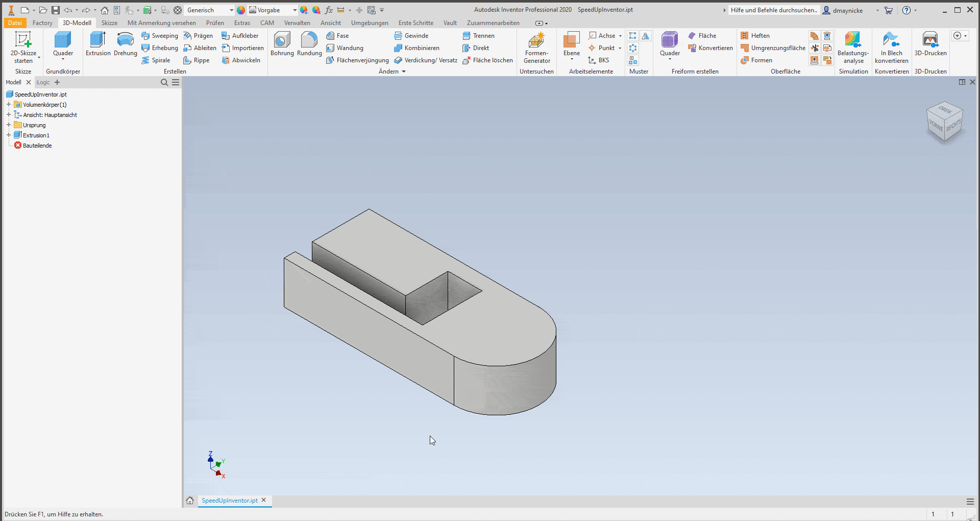The height and width of the screenshot is (521, 980).
Task: Switch to the Skizze ribbon tab
Action: point(109,22)
